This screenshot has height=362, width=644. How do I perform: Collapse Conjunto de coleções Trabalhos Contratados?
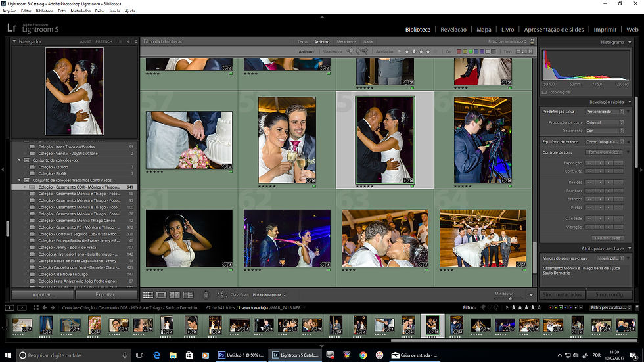coord(19,180)
